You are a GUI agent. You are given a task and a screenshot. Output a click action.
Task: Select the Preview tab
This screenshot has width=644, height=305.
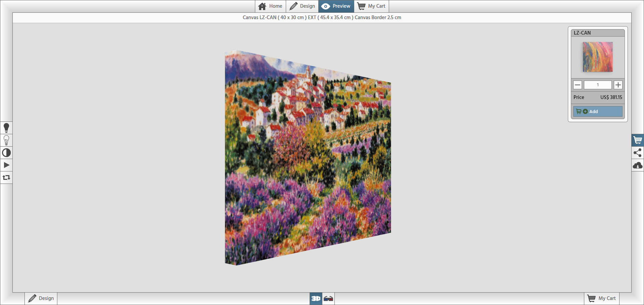(336, 6)
